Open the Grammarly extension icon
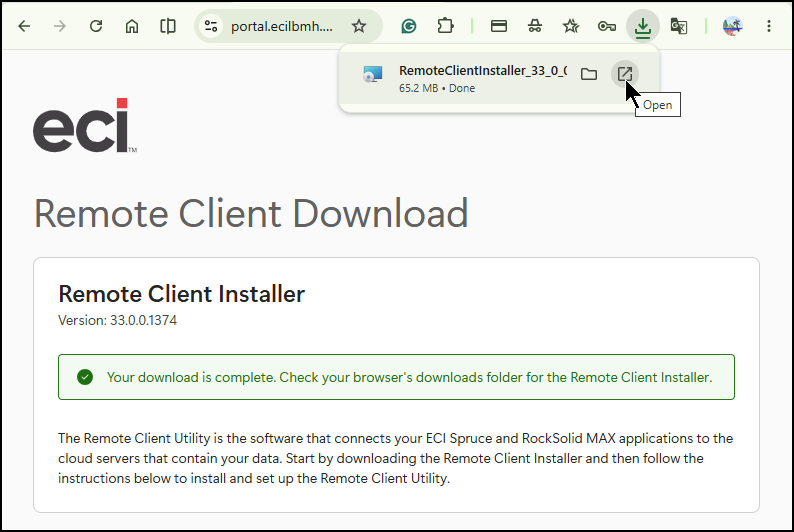The height and width of the screenshot is (532, 794). coord(409,26)
